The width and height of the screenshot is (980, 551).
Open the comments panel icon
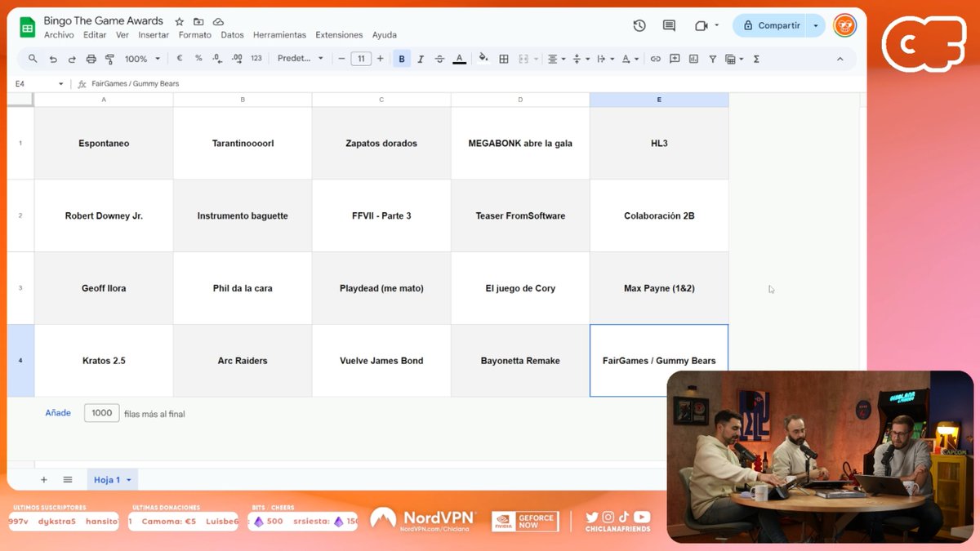pyautogui.click(x=669, y=25)
